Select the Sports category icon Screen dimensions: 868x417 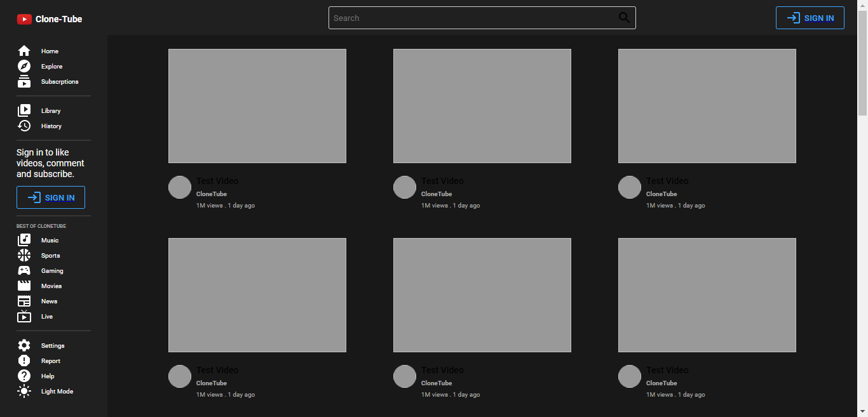pos(24,255)
